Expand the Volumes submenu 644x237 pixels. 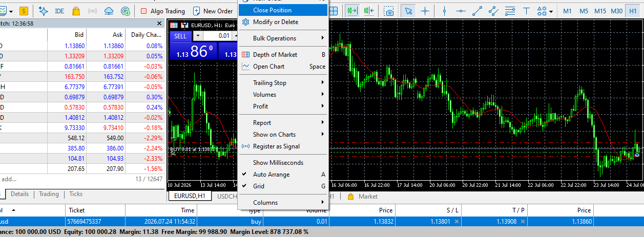coord(283,95)
